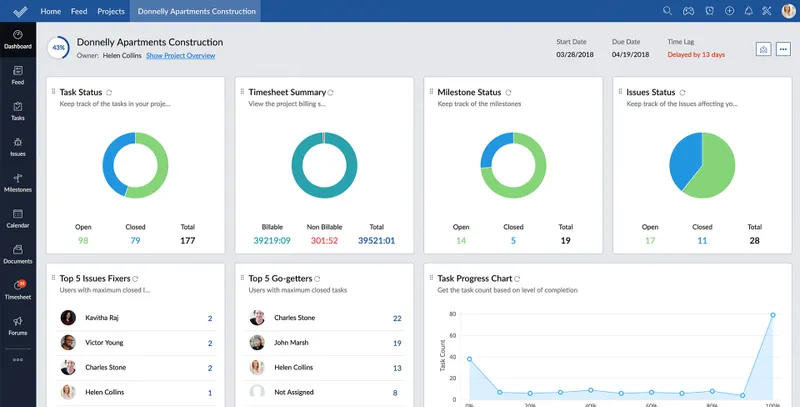Expand more sidebar modules ellipsis
This screenshot has width=800, height=407.
(18, 360)
